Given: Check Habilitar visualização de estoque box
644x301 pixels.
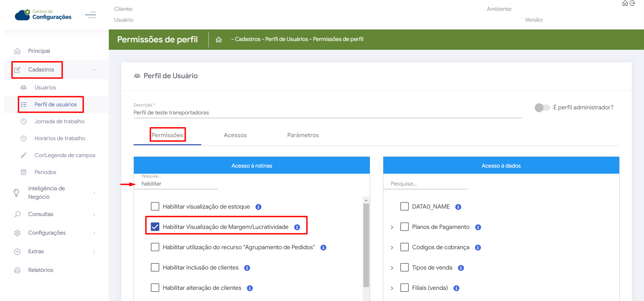Looking at the screenshot, I should point(155,207).
